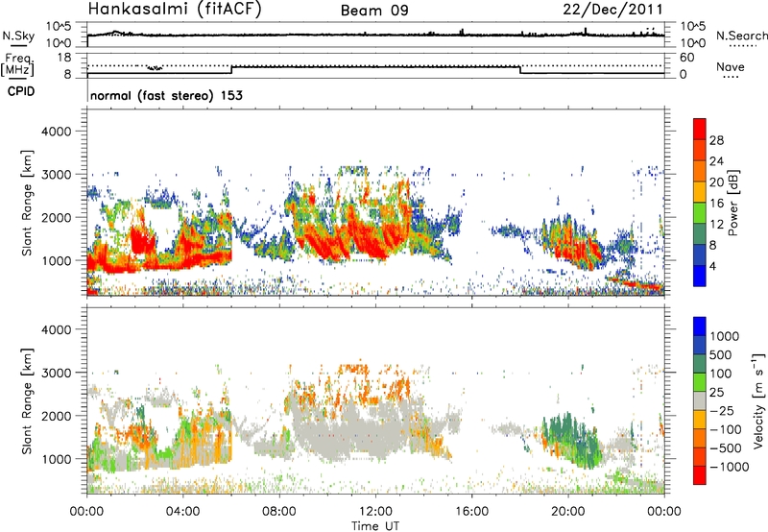
Task: Click the light green segment of Power color bar
Action: [x=700, y=213]
